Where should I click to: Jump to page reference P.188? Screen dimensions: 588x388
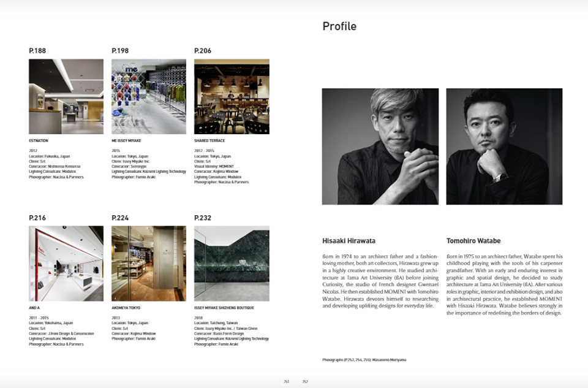tap(37, 51)
